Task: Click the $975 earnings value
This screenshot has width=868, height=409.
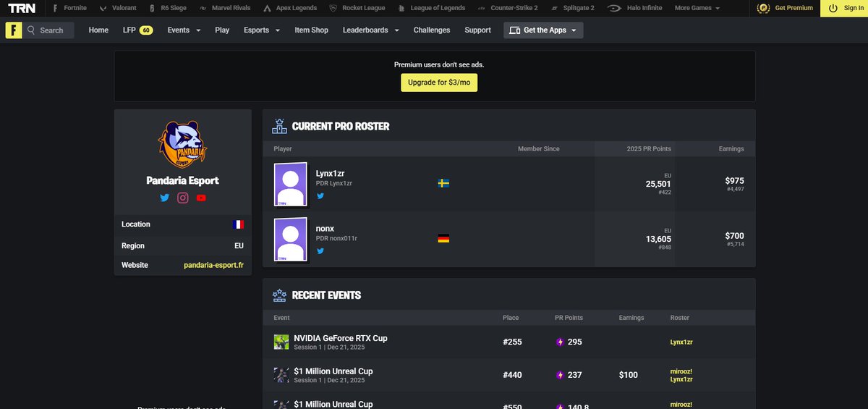Action: click(734, 180)
